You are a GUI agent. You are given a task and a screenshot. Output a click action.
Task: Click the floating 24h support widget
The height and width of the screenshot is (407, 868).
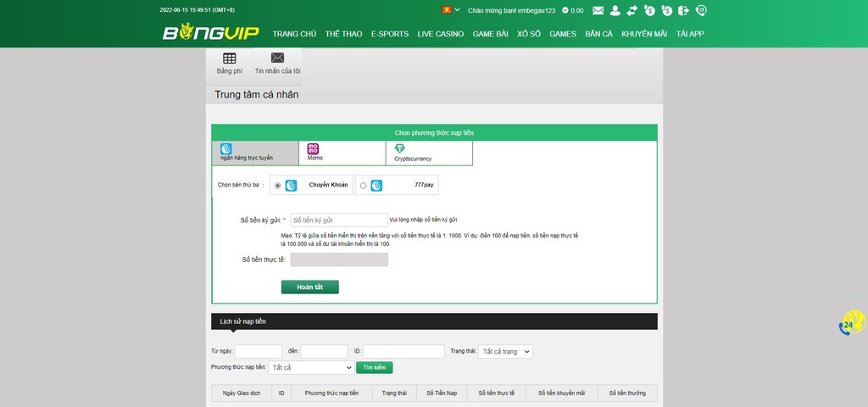coord(851,323)
